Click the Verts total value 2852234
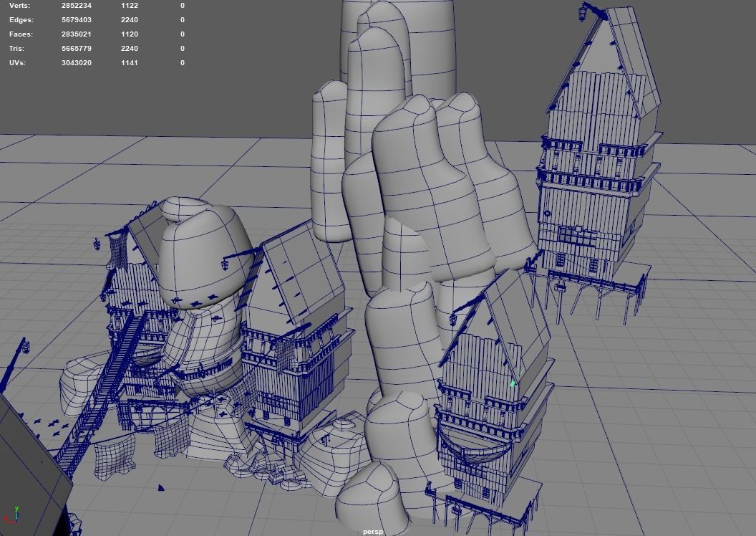756x536 pixels. coord(76,5)
